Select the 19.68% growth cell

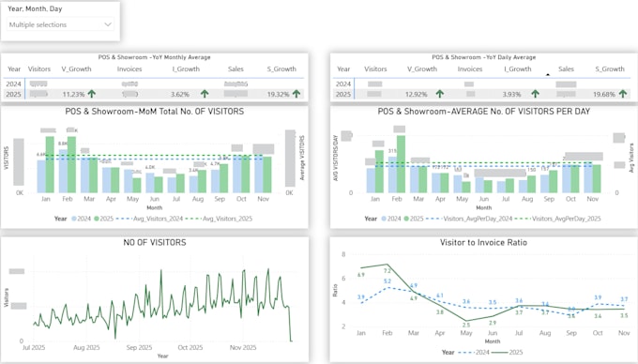point(604,95)
